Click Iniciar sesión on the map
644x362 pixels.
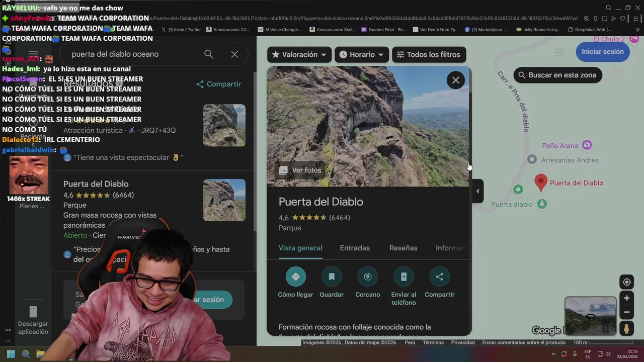click(602, 52)
